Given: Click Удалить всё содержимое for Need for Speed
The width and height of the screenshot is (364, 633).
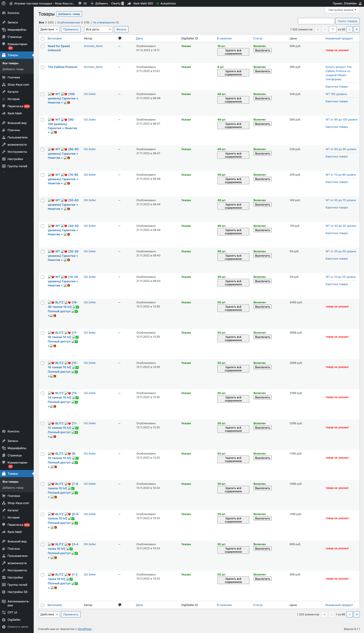Looking at the screenshot, I should point(233,52).
